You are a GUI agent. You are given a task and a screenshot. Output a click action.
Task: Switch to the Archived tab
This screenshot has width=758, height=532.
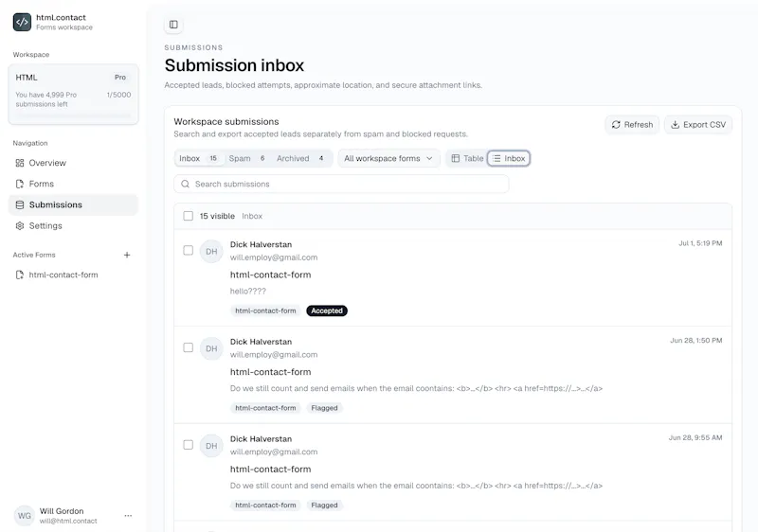tap(300, 158)
